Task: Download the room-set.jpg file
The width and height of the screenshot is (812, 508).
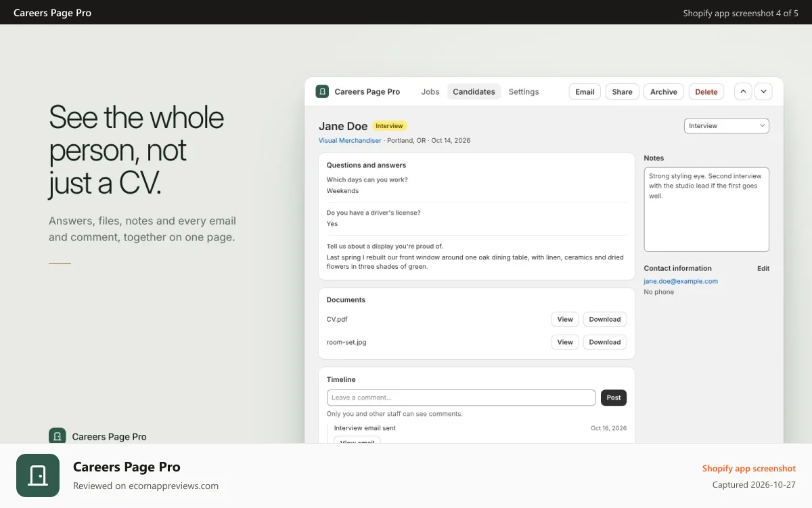Action: 605,342
